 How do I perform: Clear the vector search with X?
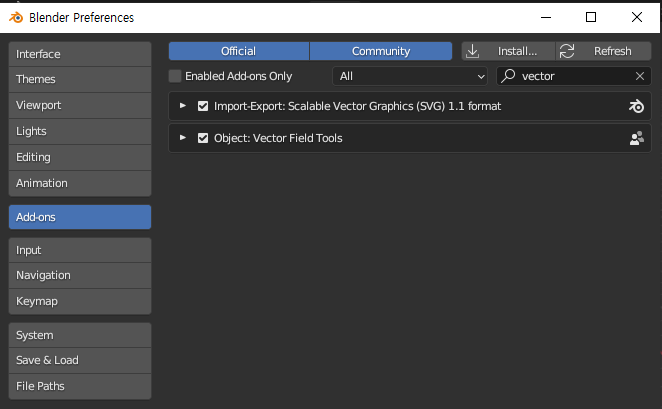click(x=640, y=76)
